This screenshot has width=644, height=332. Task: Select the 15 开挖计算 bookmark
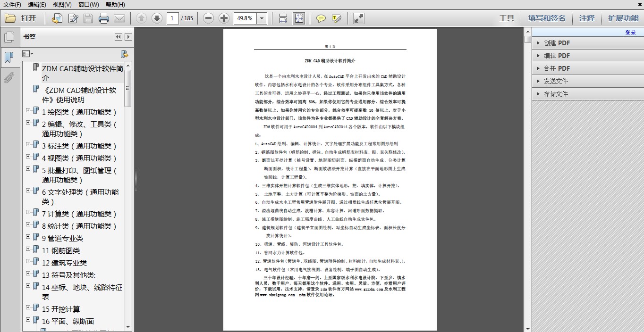coord(61,309)
